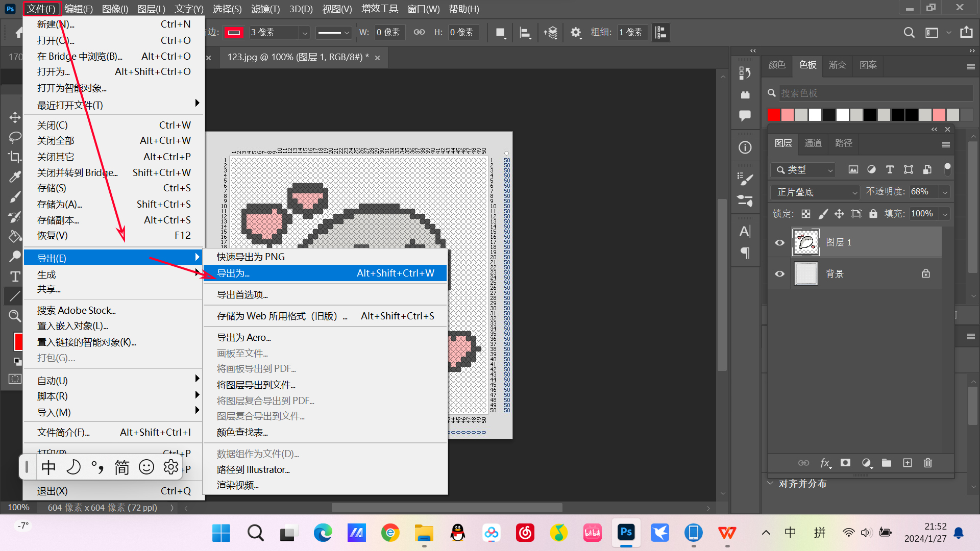Hide layer 图层 1 visibility
Screen dimensions: 980x551
(779, 242)
